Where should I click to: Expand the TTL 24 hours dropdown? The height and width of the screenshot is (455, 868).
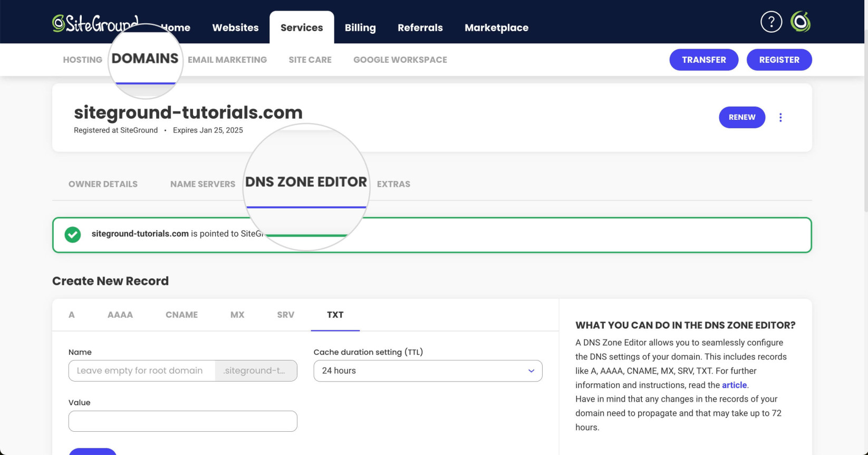click(428, 371)
